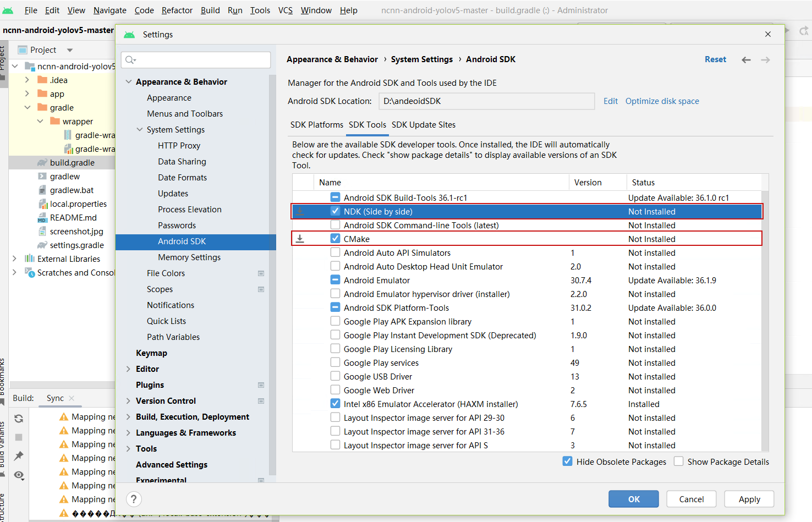Click the project-level marker icon beside Version Control

click(261, 401)
